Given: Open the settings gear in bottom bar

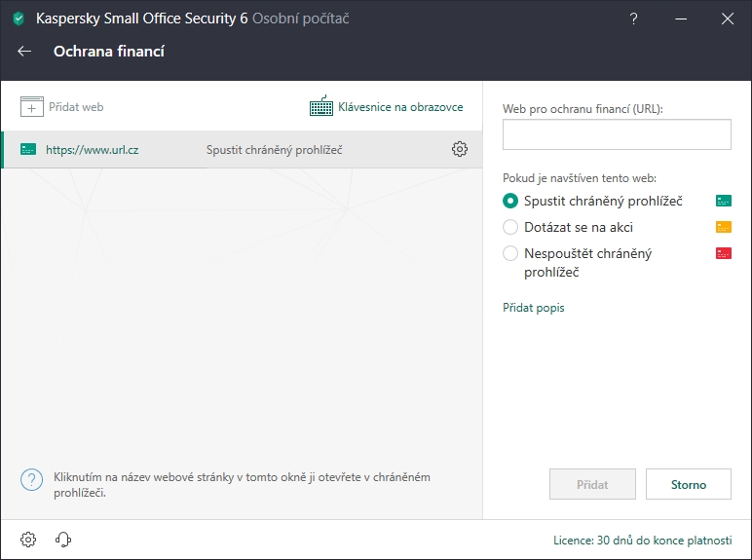Looking at the screenshot, I should 28,540.
